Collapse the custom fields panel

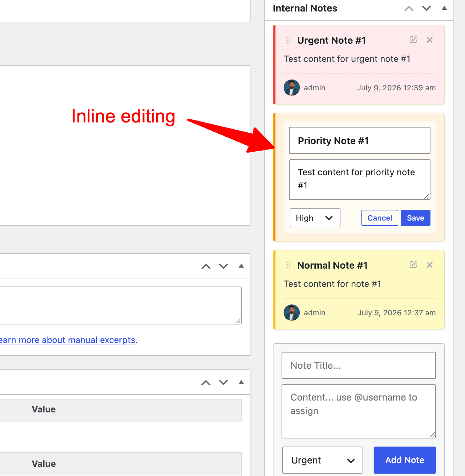click(x=241, y=382)
